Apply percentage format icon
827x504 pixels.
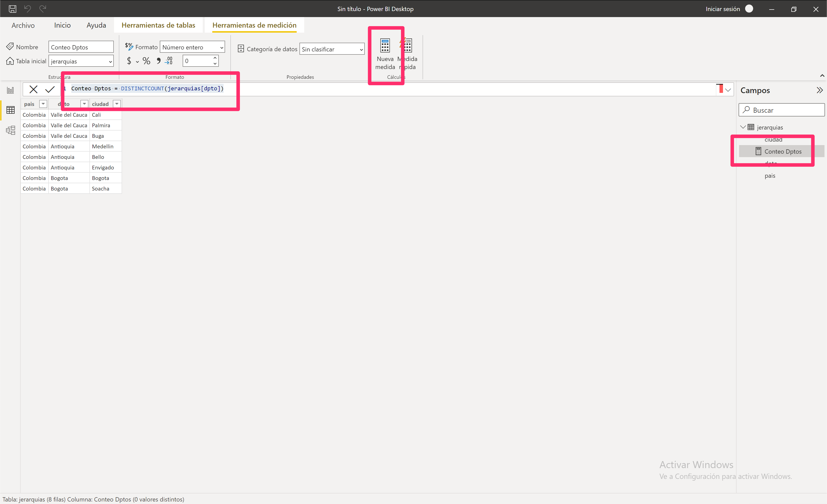146,61
